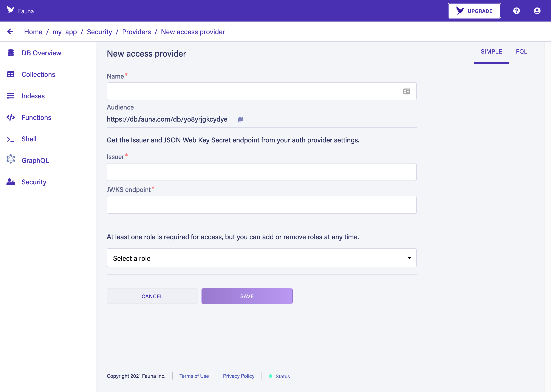Open the help question mark icon
This screenshot has height=392, width=551.
(517, 11)
